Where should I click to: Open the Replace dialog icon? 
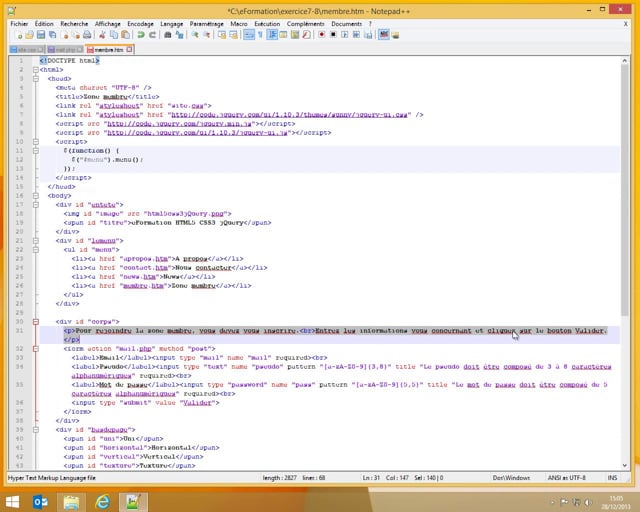(180, 35)
